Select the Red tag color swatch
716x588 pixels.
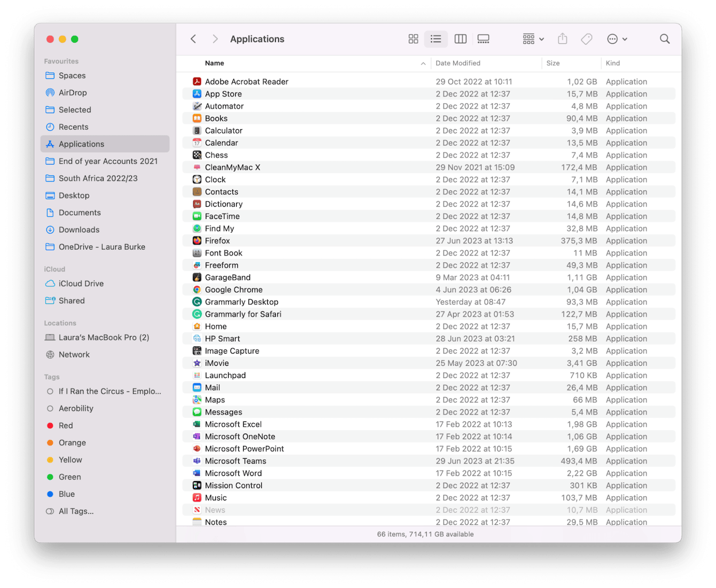[51, 425]
